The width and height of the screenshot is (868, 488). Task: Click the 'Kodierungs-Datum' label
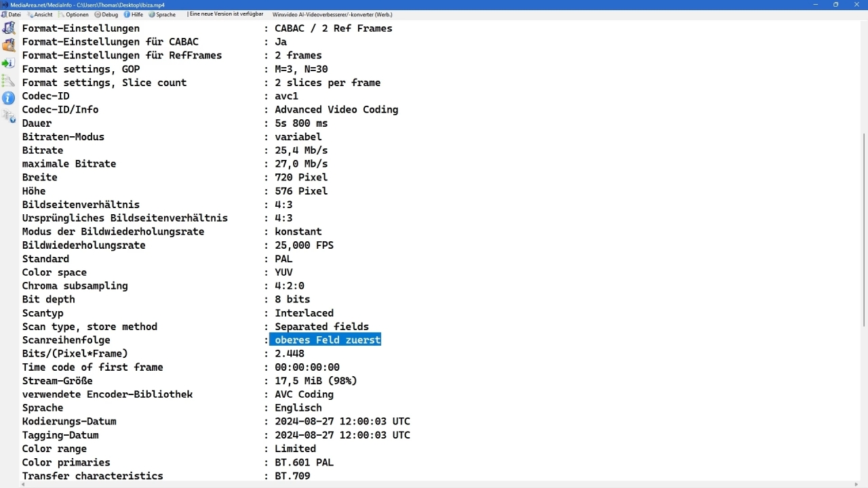(69, 422)
